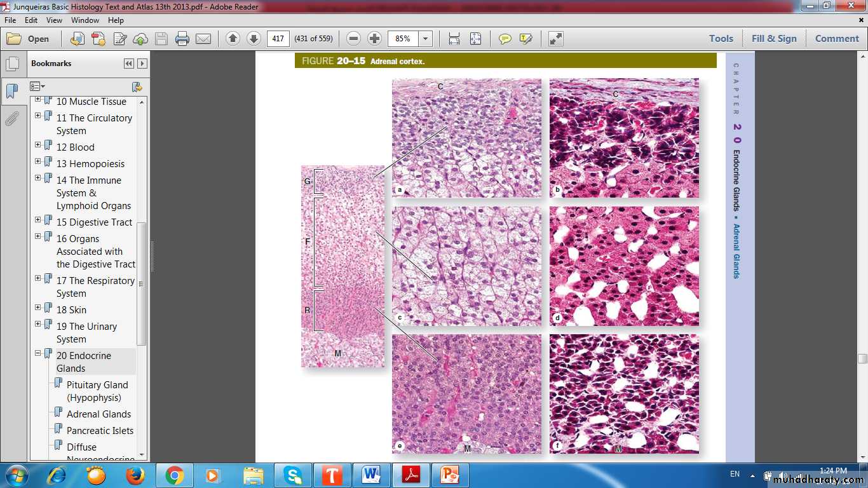Jump to the Adrenal Glands bookmark
Viewport: 868px width, 488px height.
pyautogui.click(x=98, y=414)
